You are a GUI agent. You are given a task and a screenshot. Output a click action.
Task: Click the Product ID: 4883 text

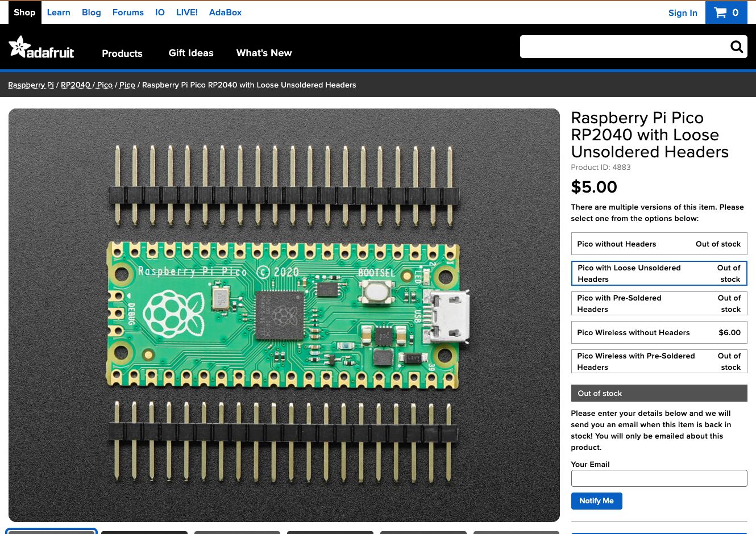(x=601, y=167)
